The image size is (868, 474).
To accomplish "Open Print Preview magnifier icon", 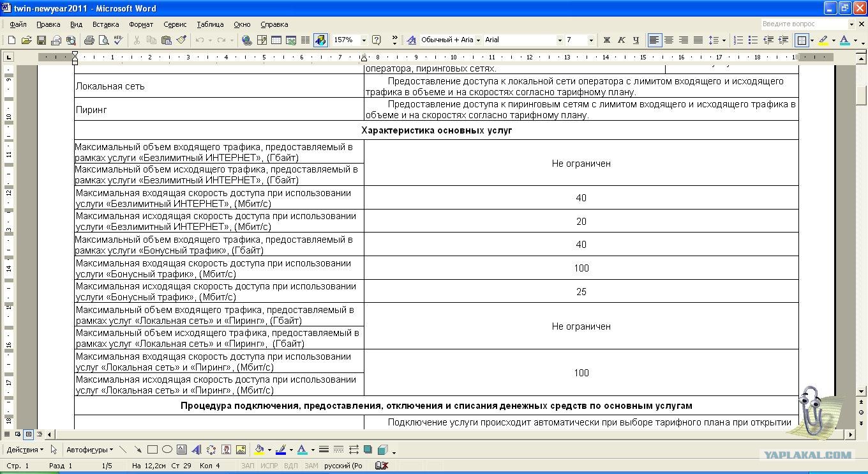I will (x=103, y=40).
